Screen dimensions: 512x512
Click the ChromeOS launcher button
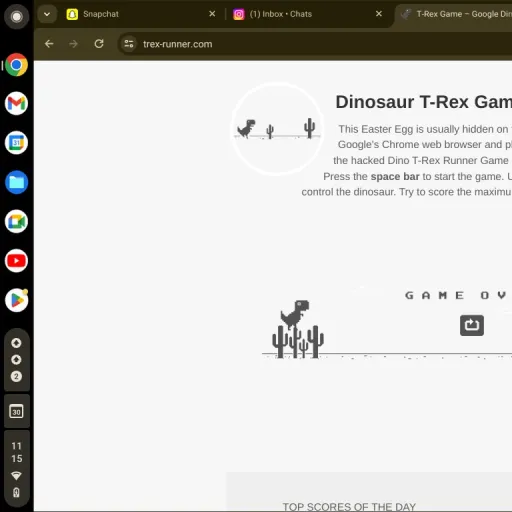coord(16,17)
